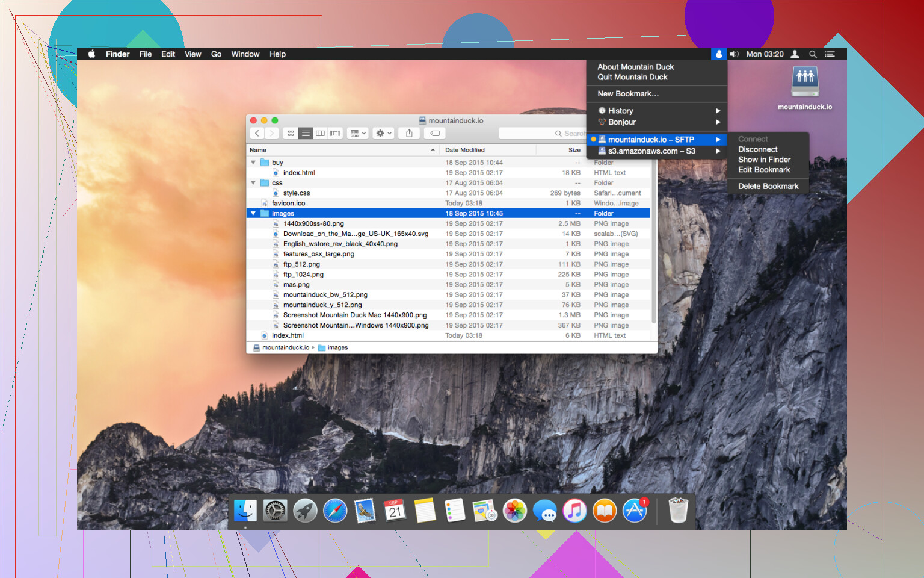This screenshot has height=578, width=924.
Task: Sort by the Date Modified column header
Action: [487, 150]
